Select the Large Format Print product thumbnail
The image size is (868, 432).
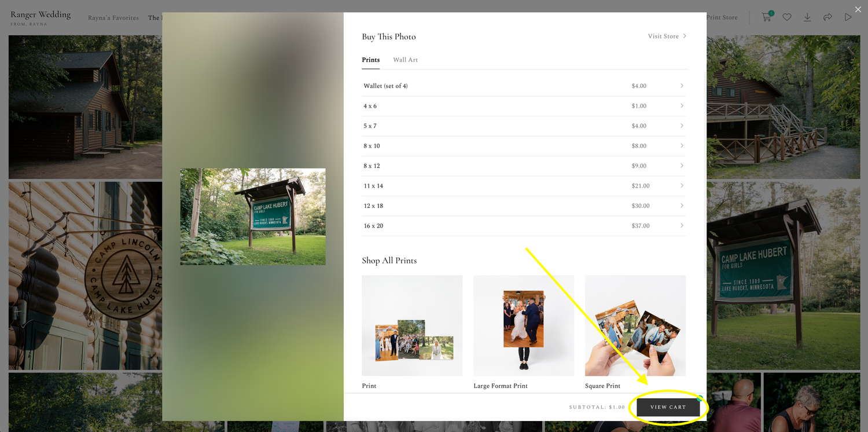click(524, 325)
